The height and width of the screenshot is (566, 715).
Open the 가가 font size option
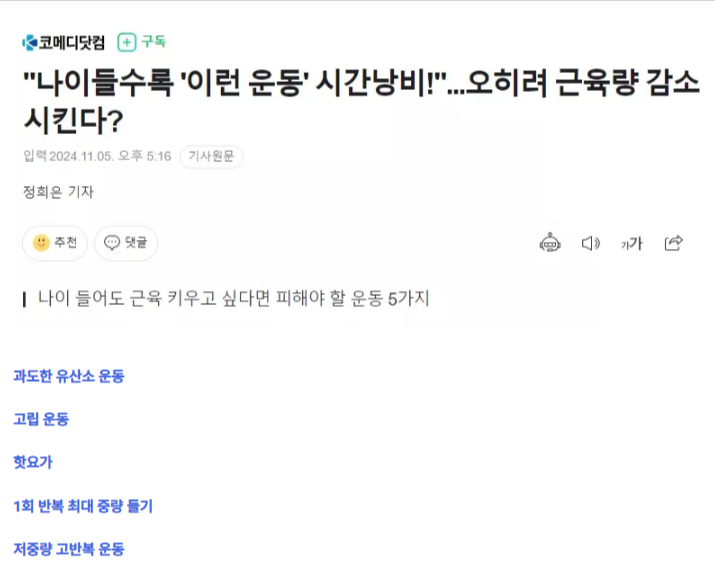coord(632,243)
